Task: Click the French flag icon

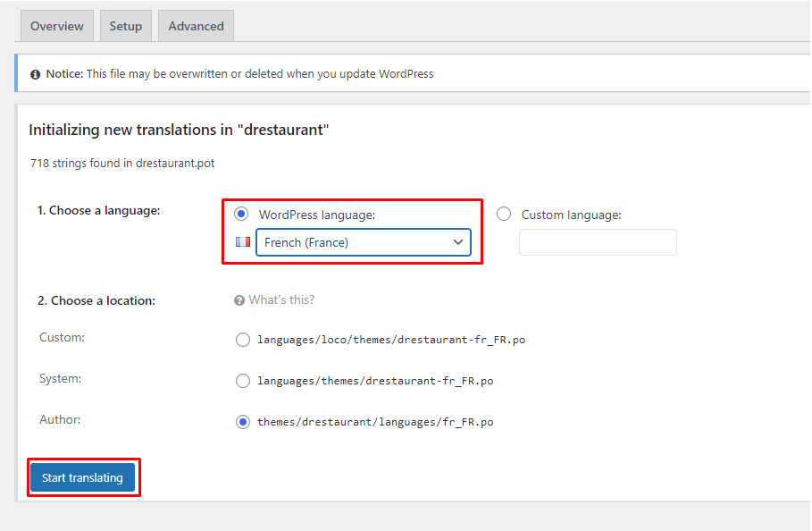Action: [242, 242]
